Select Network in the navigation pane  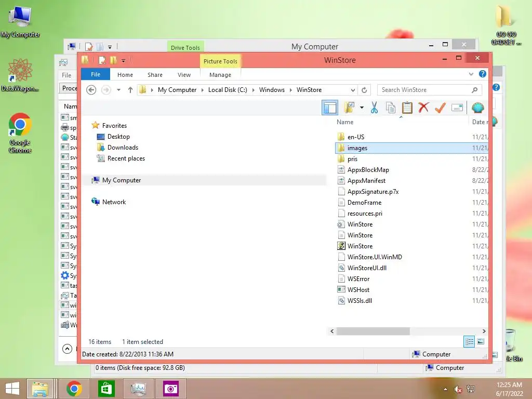point(114,202)
